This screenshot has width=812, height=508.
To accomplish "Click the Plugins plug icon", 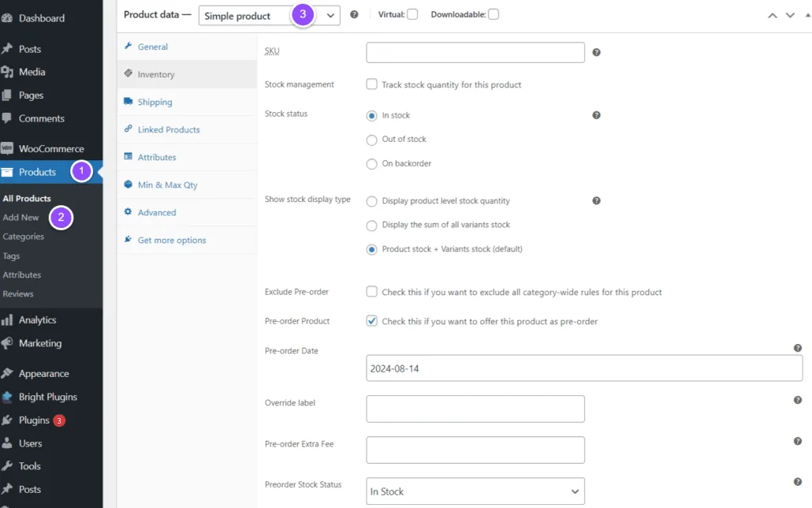I will click(x=7, y=420).
